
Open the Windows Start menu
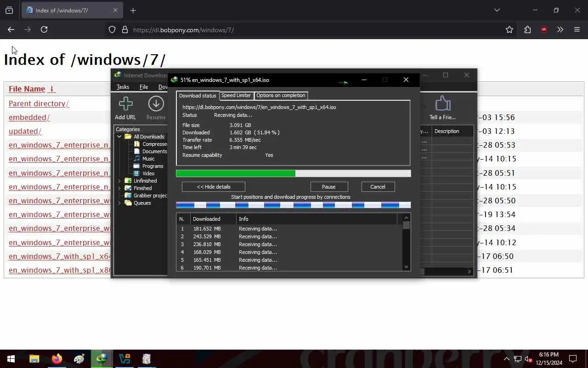tap(11, 359)
